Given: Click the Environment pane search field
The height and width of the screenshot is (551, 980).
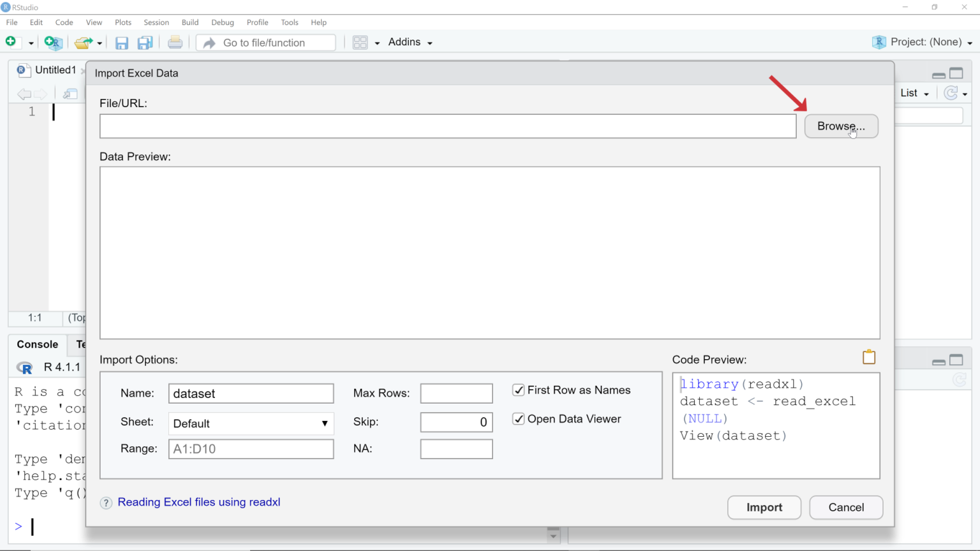Looking at the screenshot, I should point(929,116).
